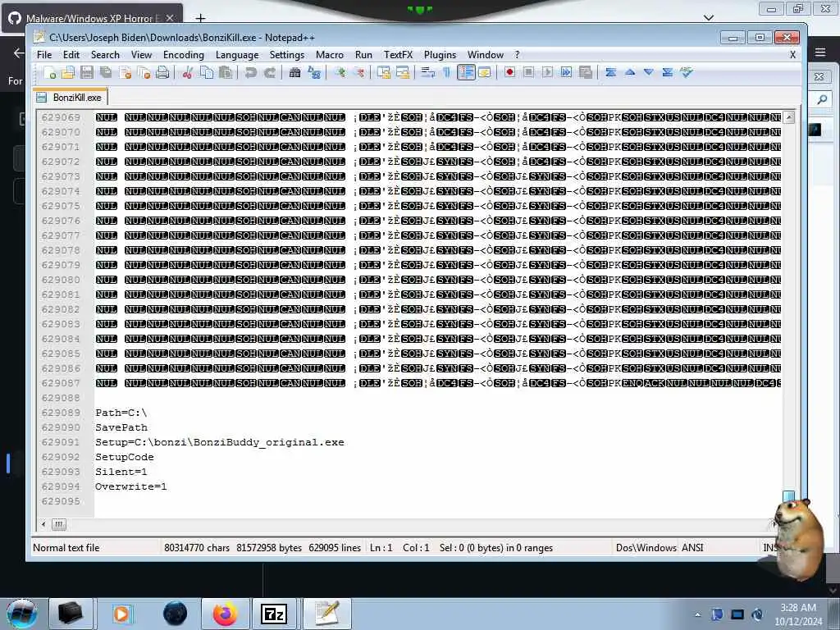Click the Print toolbar icon
This screenshot has width=840, height=630.
pos(162,72)
